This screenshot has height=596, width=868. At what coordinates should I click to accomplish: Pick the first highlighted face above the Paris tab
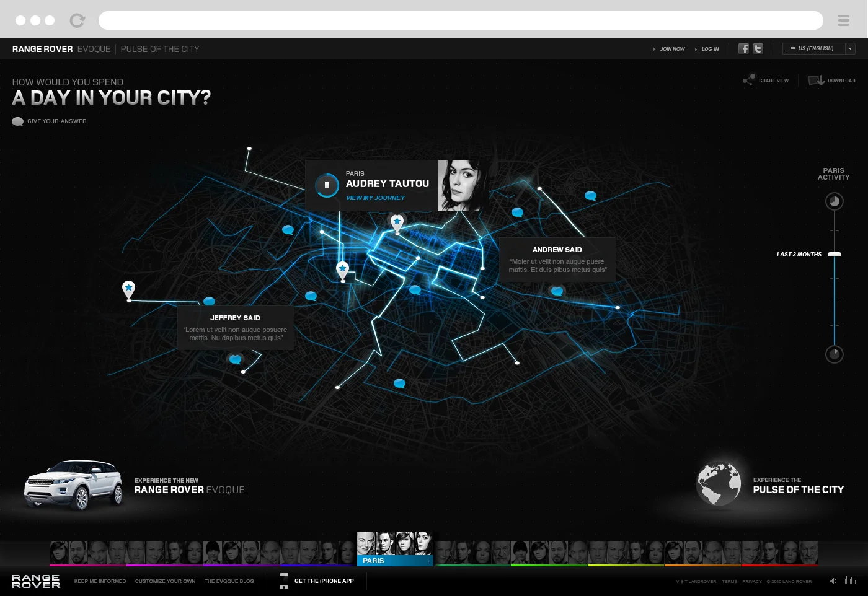click(366, 543)
